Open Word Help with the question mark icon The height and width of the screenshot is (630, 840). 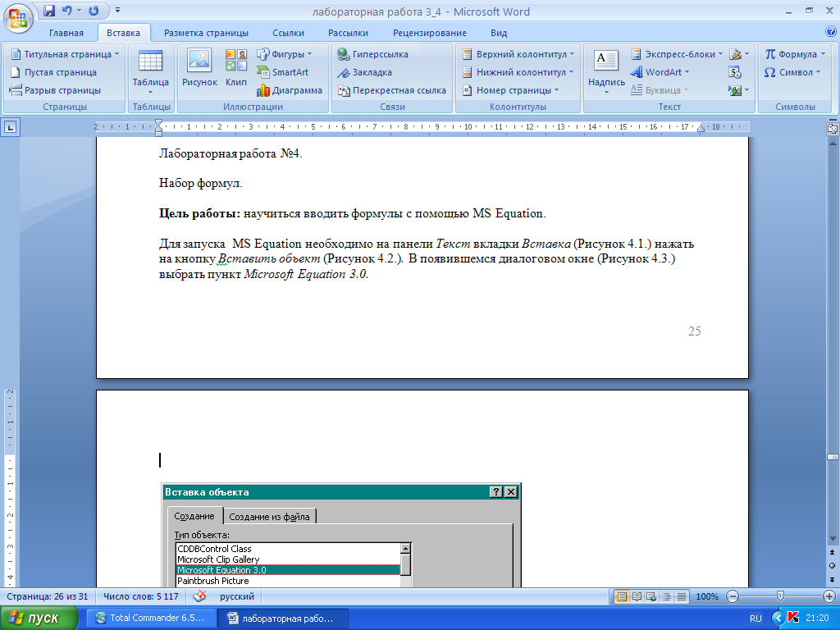pyautogui.click(x=831, y=32)
